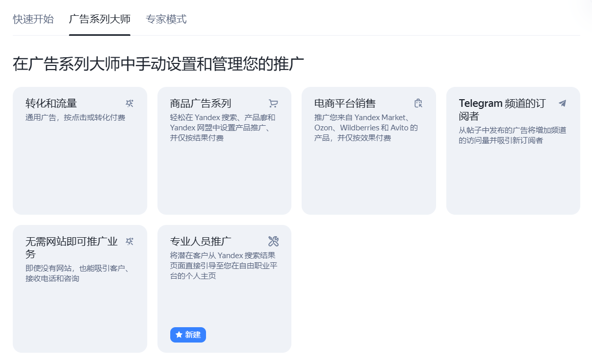The height and width of the screenshot is (364, 592).
Task: Click the shopping cart icon on 商品广告系列
Action: coord(274,103)
